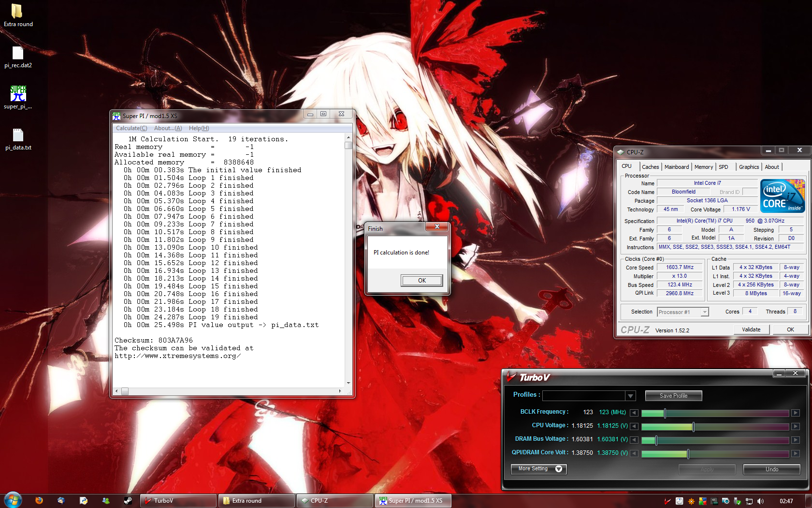Select the super_pi desktop application icon
Viewport: 812px width, 508px height.
click(18, 94)
